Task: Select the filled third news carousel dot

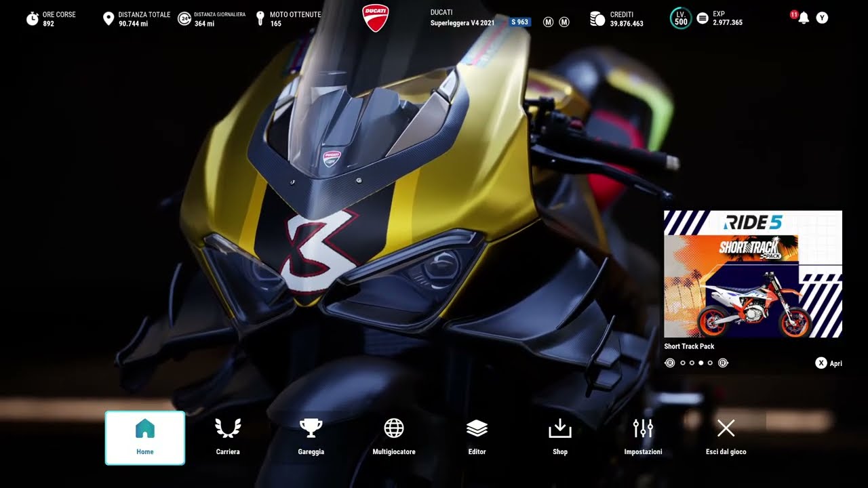Action: (701, 363)
